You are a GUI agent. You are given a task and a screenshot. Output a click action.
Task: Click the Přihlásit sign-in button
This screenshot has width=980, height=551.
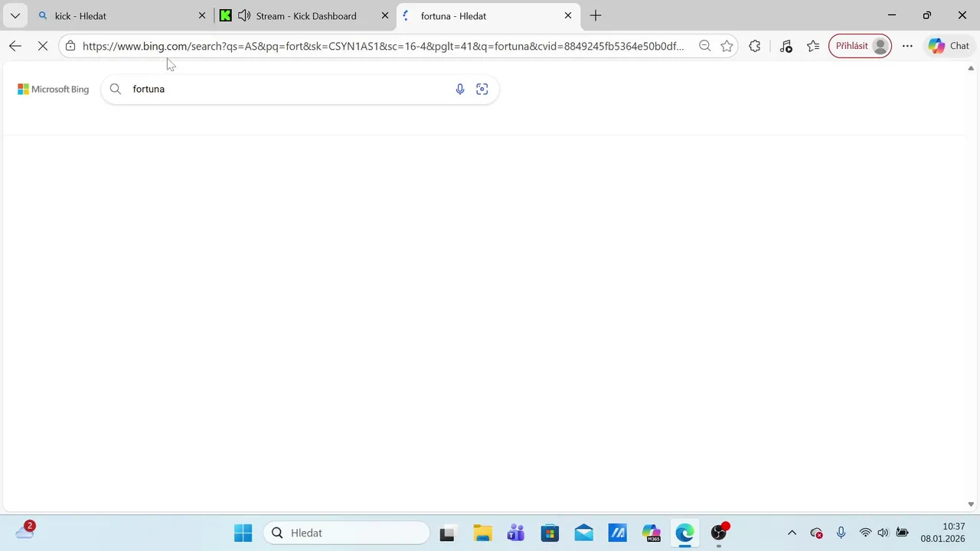[860, 46]
